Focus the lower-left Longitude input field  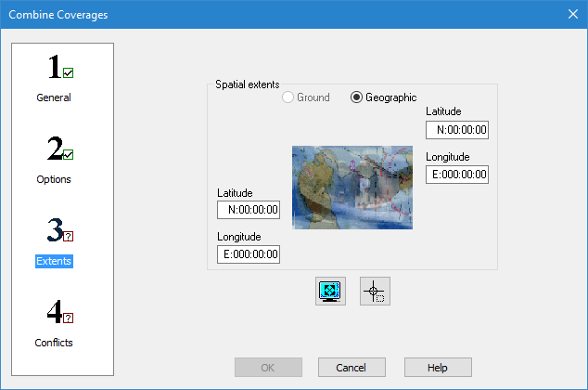pos(248,254)
